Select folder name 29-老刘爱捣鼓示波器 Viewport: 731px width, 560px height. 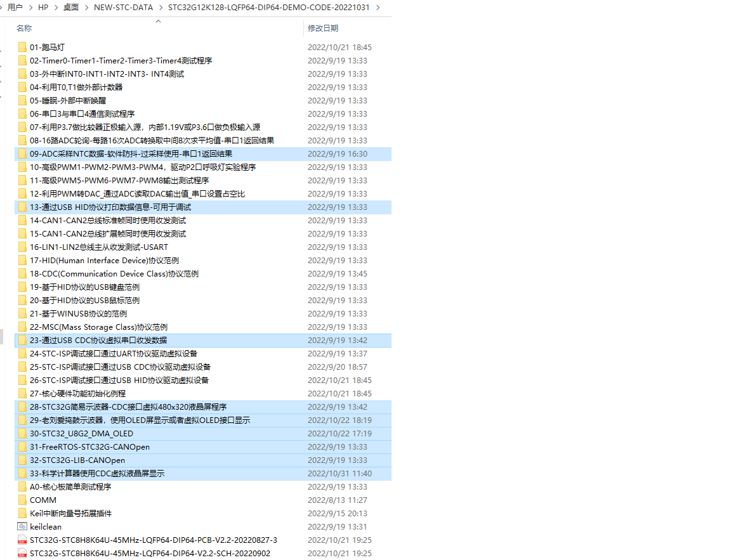click(x=140, y=420)
